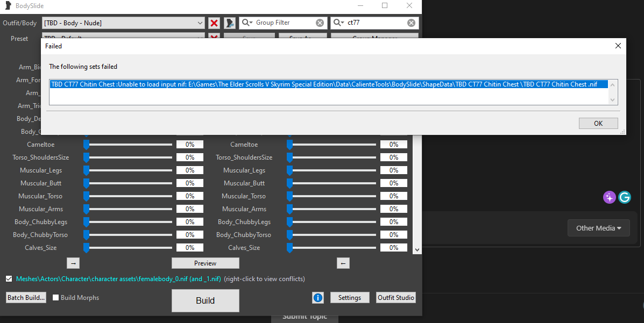Click the Batch Build button
The width and height of the screenshot is (644, 323).
[x=26, y=298]
